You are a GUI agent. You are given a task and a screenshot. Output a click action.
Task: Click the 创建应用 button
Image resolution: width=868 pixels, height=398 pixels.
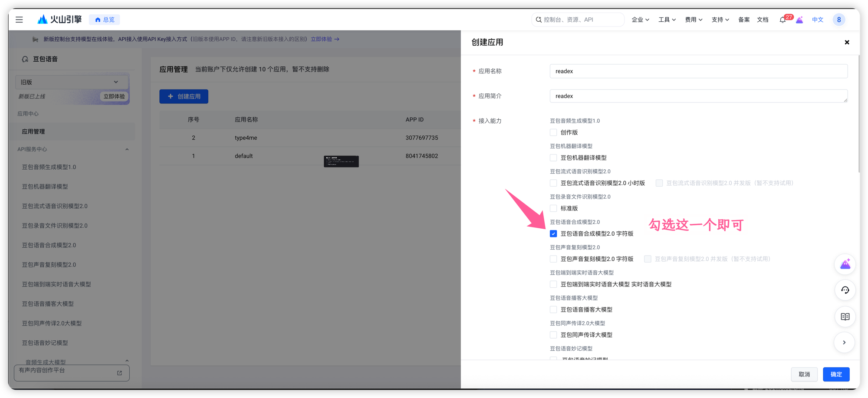184,96
